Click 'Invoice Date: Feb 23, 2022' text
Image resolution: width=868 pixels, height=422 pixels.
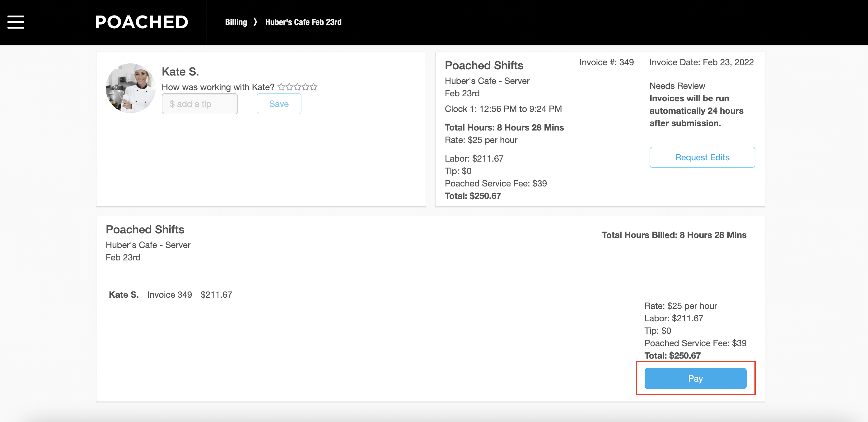click(702, 62)
